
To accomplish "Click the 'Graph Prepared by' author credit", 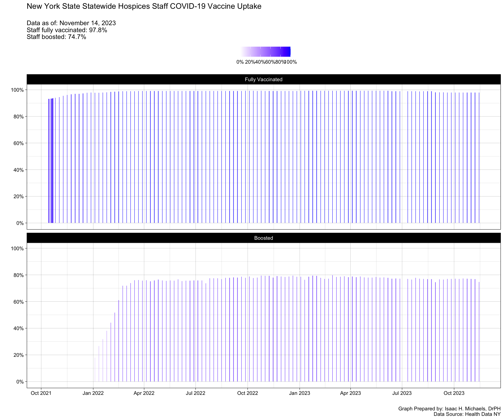I will point(449,409).
